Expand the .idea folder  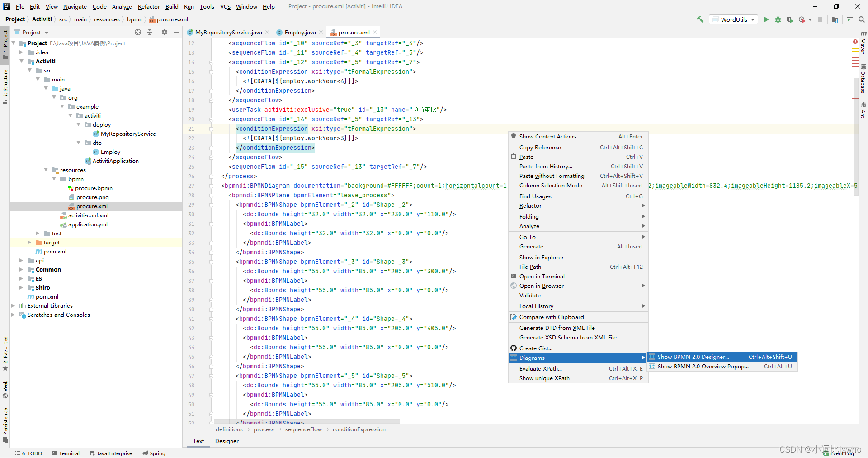coord(21,52)
